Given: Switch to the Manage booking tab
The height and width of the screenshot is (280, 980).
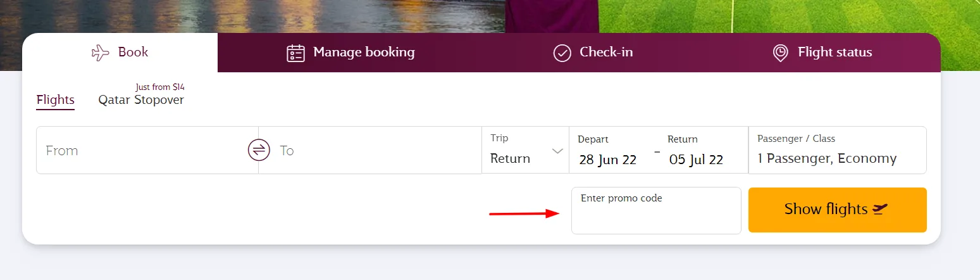Looking at the screenshot, I should click(x=364, y=52).
